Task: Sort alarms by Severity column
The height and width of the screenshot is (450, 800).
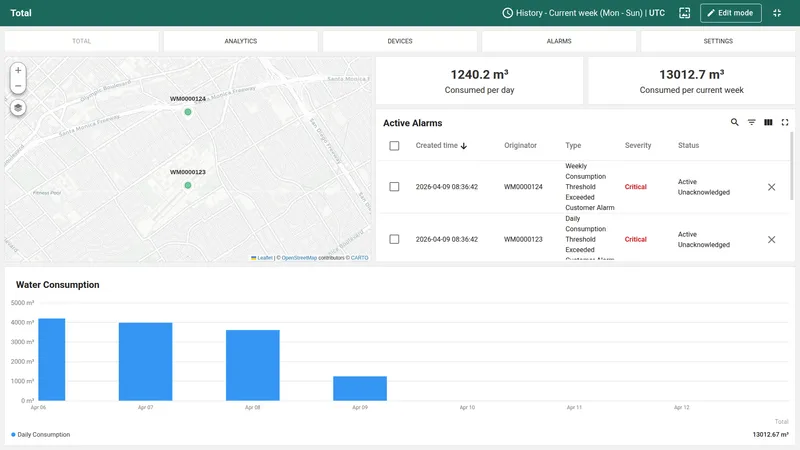Action: tap(638, 145)
